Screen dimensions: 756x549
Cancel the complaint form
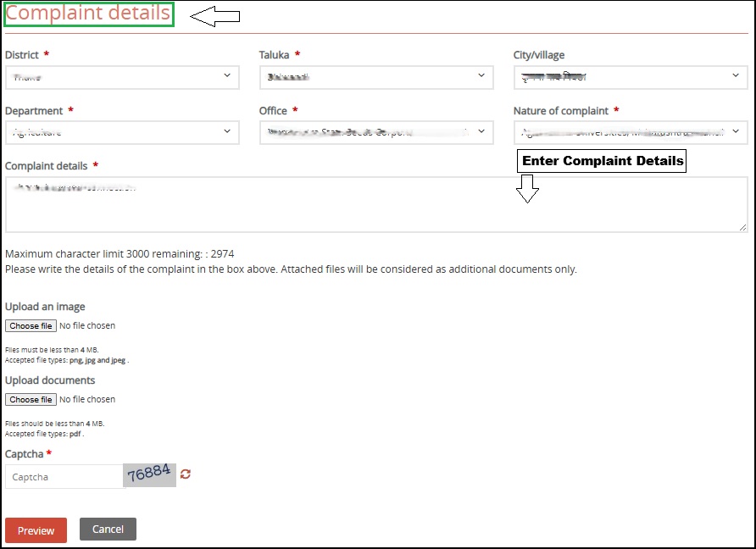[108, 530]
